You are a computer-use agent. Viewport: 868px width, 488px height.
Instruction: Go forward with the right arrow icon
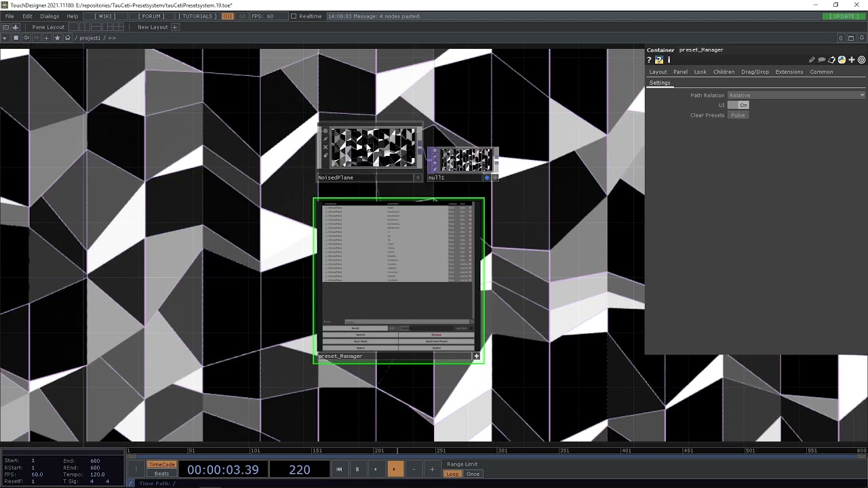tap(37, 38)
